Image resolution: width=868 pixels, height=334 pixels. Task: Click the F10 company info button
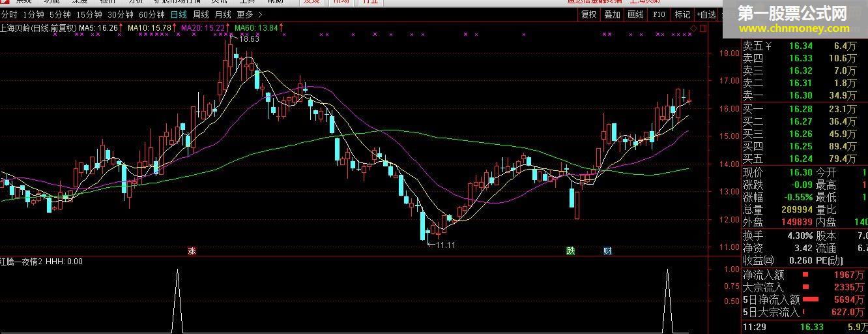(659, 14)
